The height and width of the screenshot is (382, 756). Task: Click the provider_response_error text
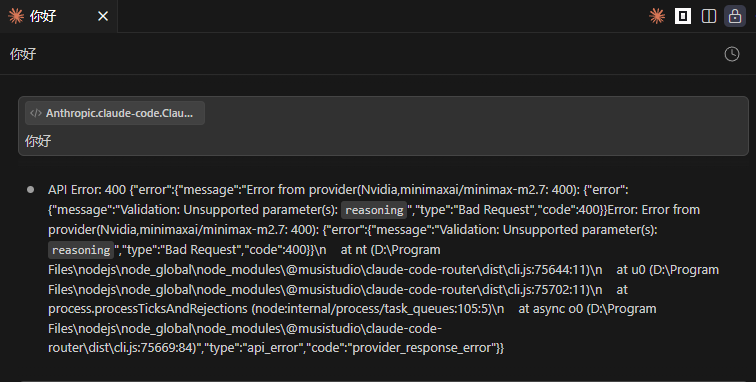(x=421, y=348)
